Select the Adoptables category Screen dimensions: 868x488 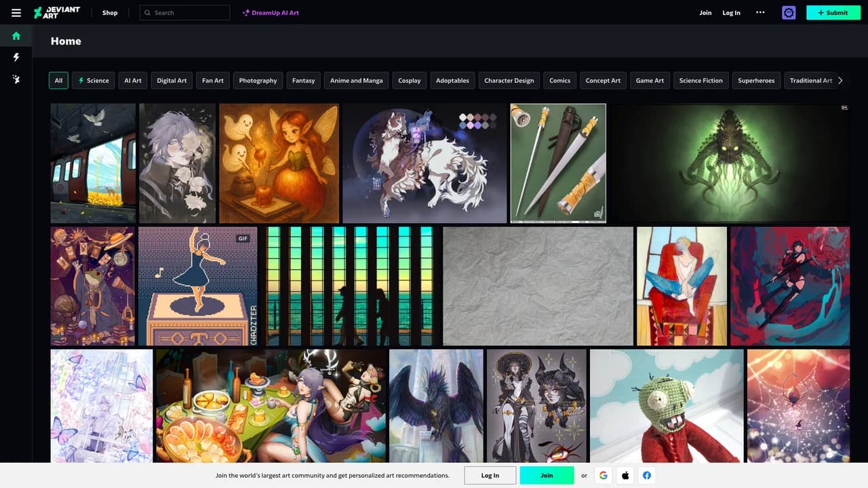[452, 81]
